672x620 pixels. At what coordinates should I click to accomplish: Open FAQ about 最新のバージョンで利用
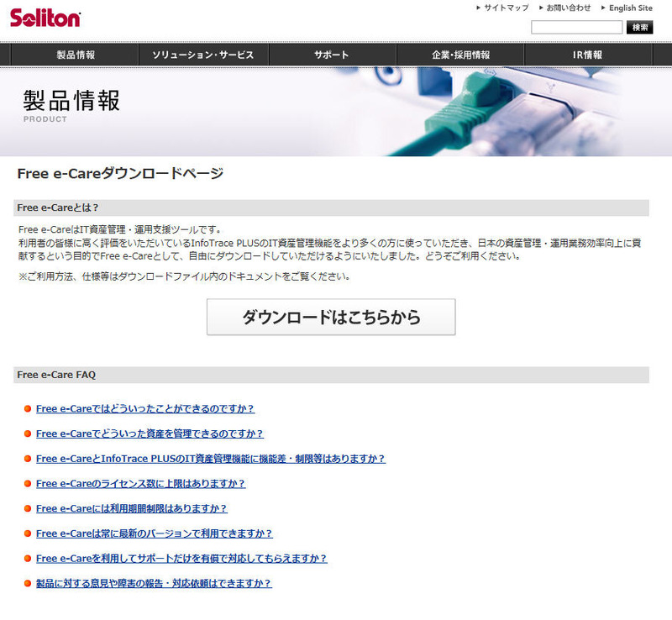[154, 533]
